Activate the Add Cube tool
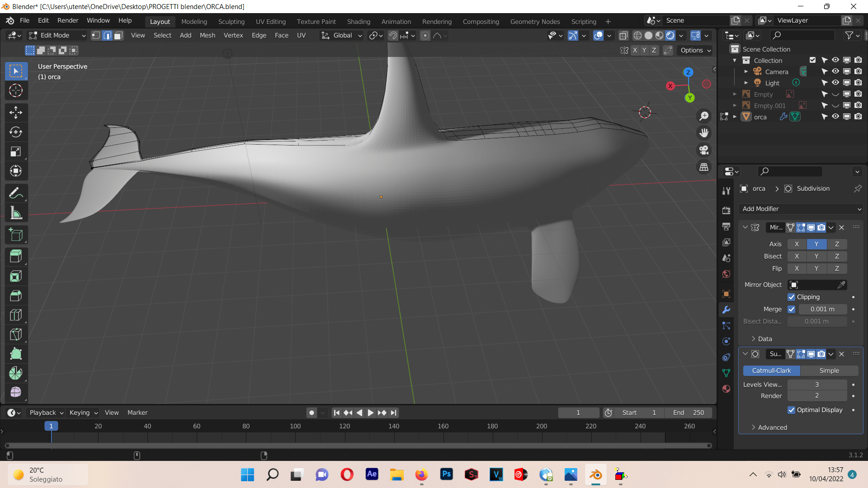The width and height of the screenshot is (868, 488). coord(16,235)
